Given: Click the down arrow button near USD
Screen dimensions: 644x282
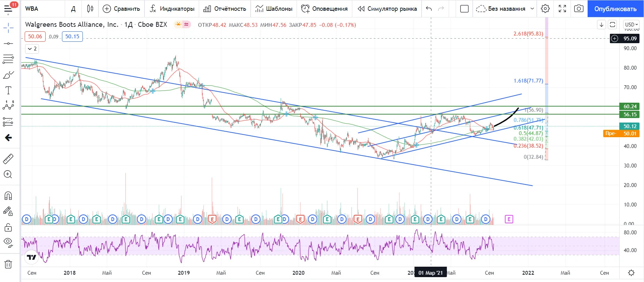Looking at the screenshot, I should coord(602,25).
